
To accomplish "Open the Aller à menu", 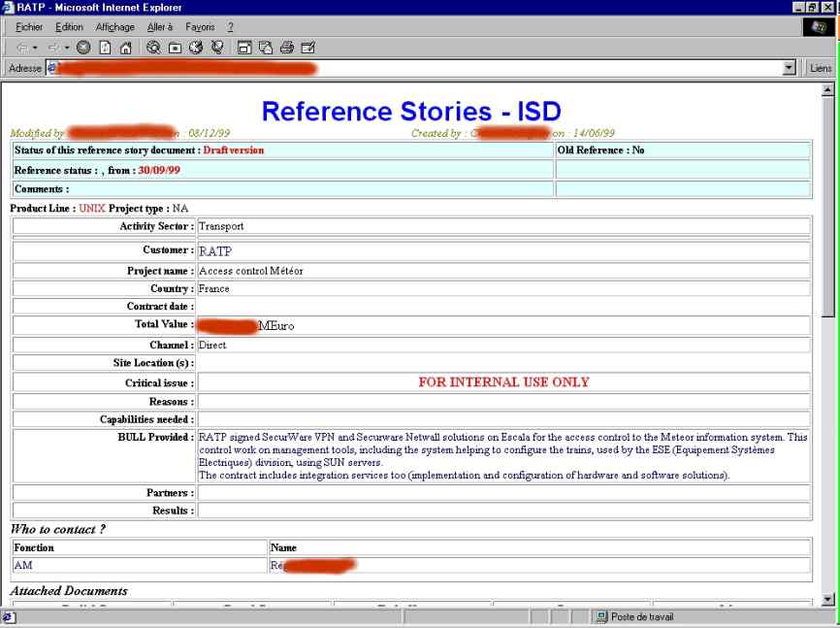I will 160,27.
